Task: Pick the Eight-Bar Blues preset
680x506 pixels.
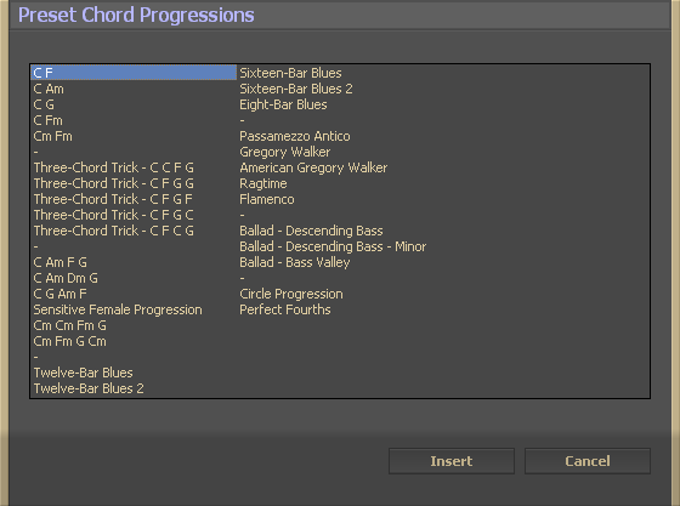Action: click(283, 105)
